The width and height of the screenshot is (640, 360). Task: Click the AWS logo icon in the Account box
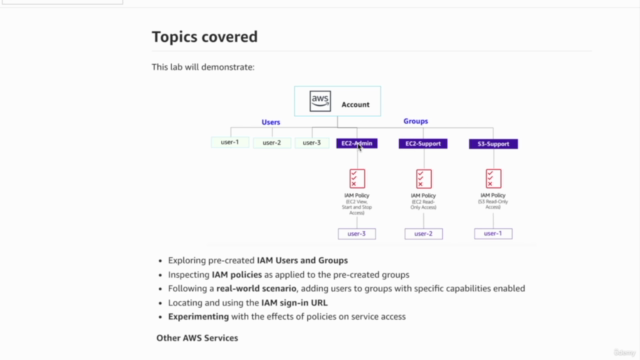[320, 101]
